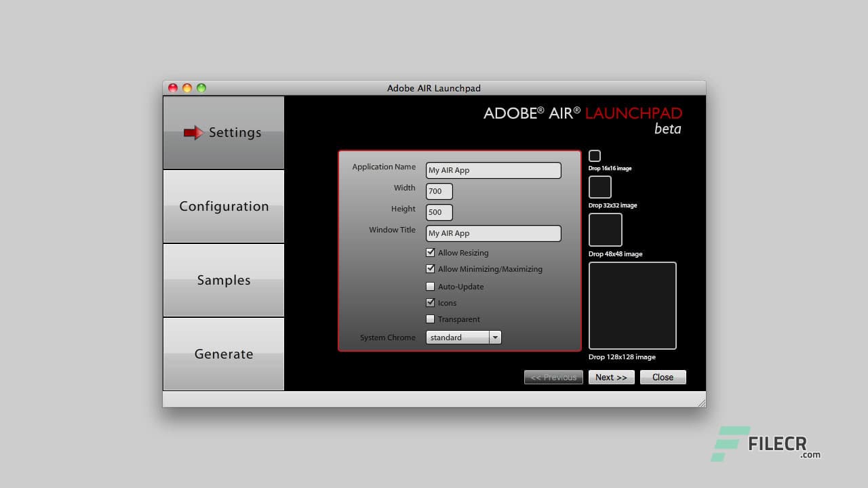The height and width of the screenshot is (488, 868).
Task: Click the Previous button
Action: click(553, 377)
